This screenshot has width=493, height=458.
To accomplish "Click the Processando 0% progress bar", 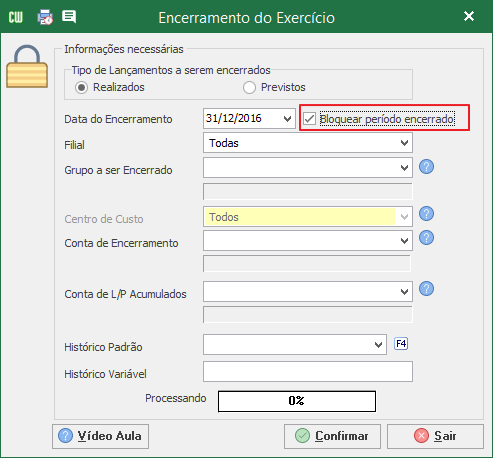I will [297, 401].
